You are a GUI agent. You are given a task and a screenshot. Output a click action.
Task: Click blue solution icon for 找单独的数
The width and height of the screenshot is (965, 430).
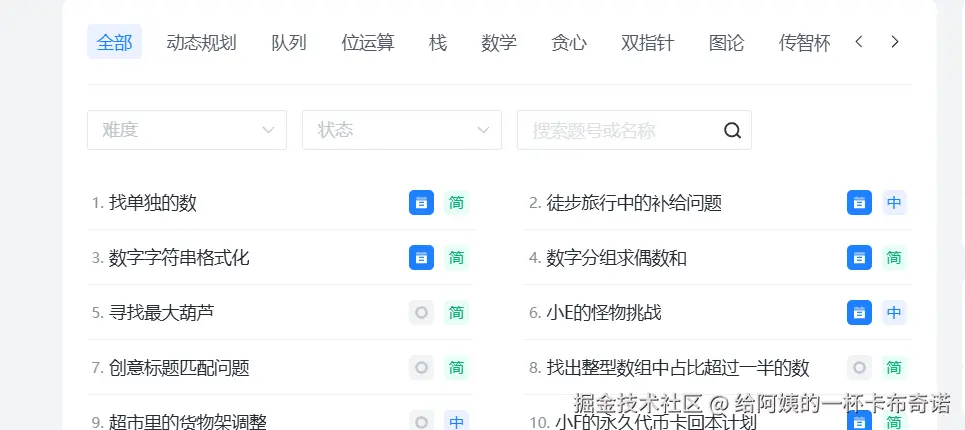421,203
